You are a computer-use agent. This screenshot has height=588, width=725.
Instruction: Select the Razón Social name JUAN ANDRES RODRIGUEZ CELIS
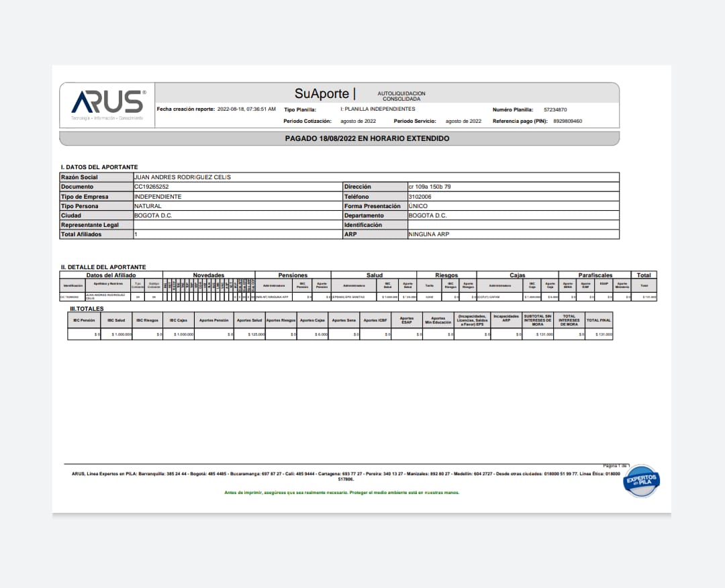[x=183, y=177]
